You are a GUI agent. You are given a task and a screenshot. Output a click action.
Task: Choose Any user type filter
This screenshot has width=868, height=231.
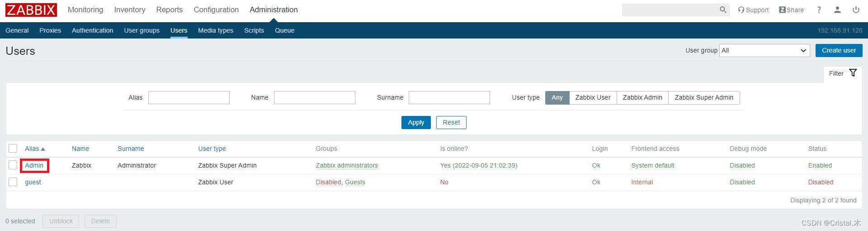point(557,97)
